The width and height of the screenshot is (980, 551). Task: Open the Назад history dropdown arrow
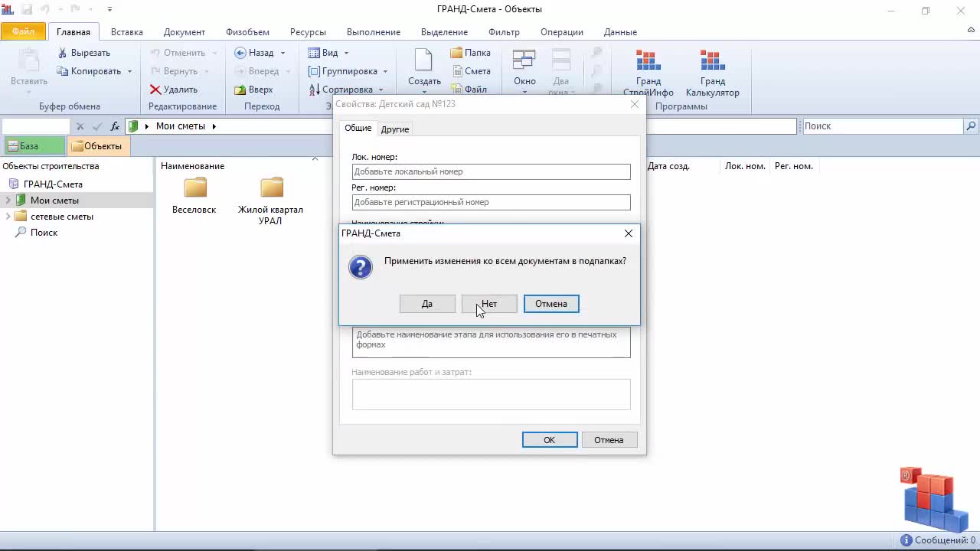(283, 53)
